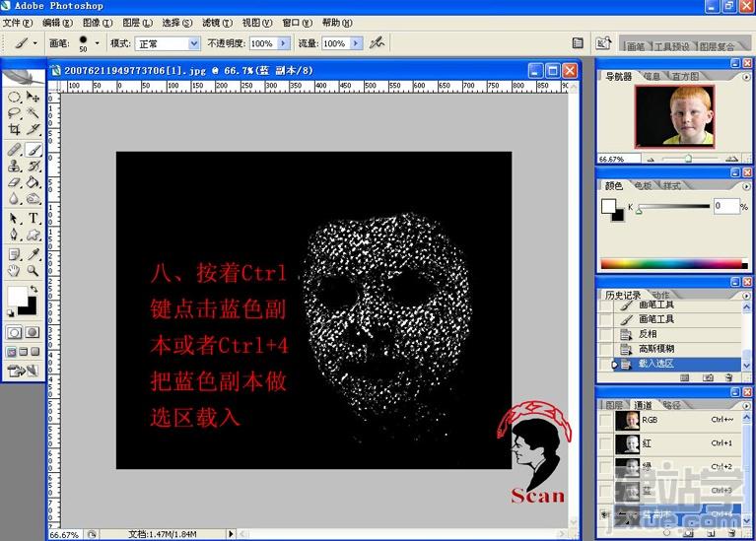Toggle Standard edit mode button
This screenshot has width=756, height=541.
coord(15,332)
